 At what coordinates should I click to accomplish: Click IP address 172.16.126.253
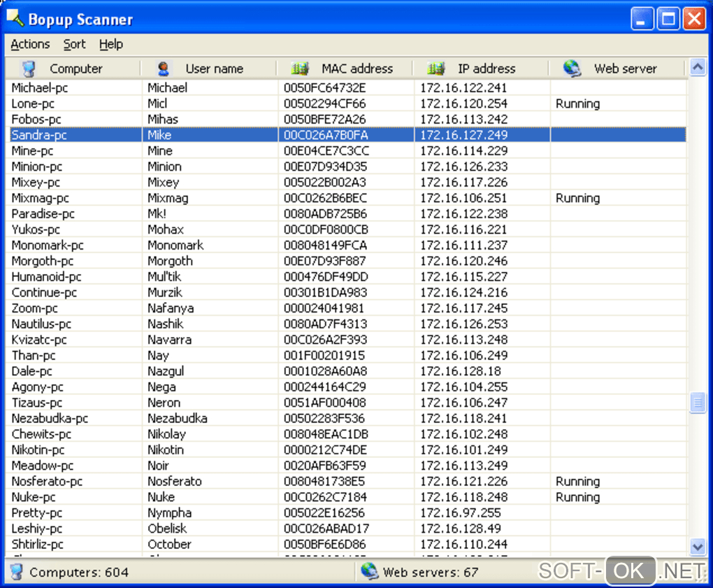(x=464, y=324)
